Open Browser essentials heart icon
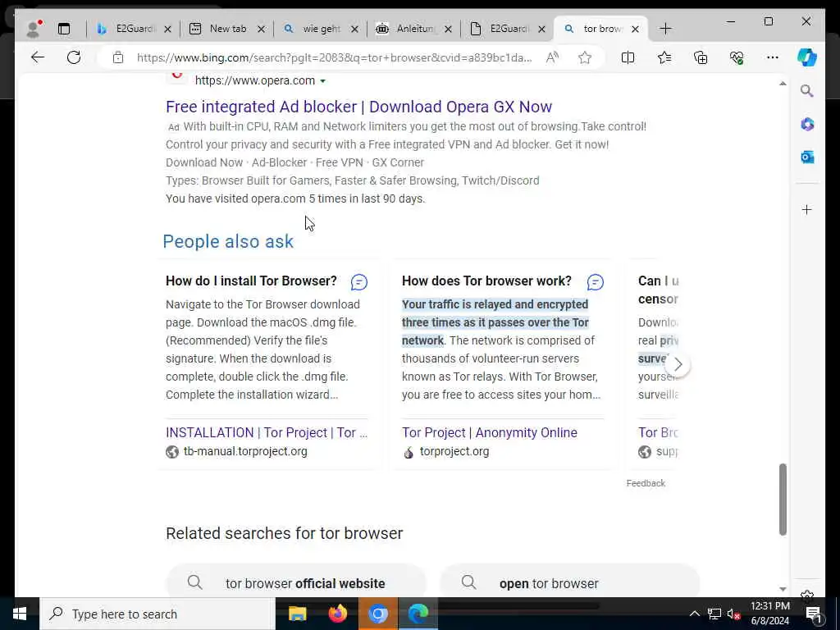Screen dimensions: 840x630 [737, 57]
